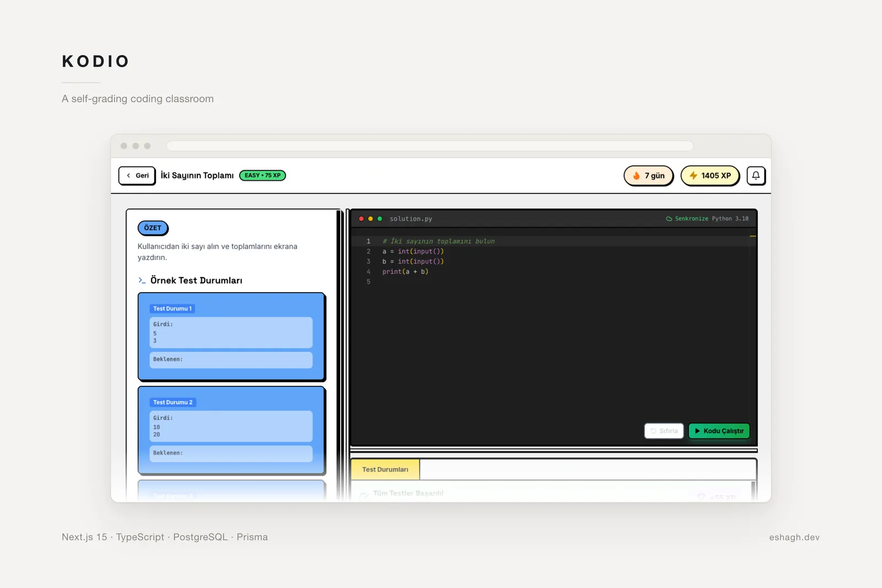This screenshot has width=882, height=588.
Task: Open notifications bell icon
Action: click(756, 176)
